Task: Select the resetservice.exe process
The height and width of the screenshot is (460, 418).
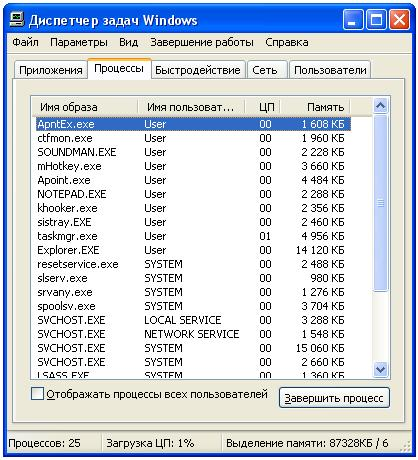Action: (x=193, y=264)
